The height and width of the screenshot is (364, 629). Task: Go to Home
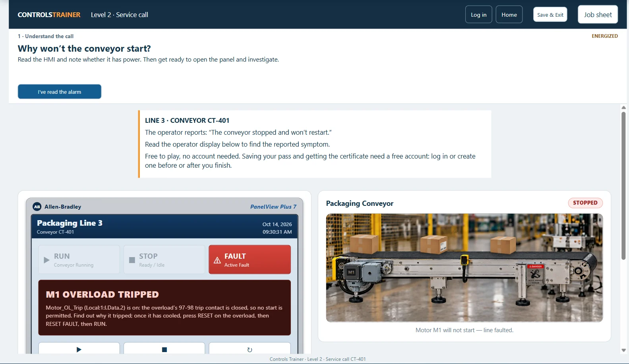[x=509, y=15]
